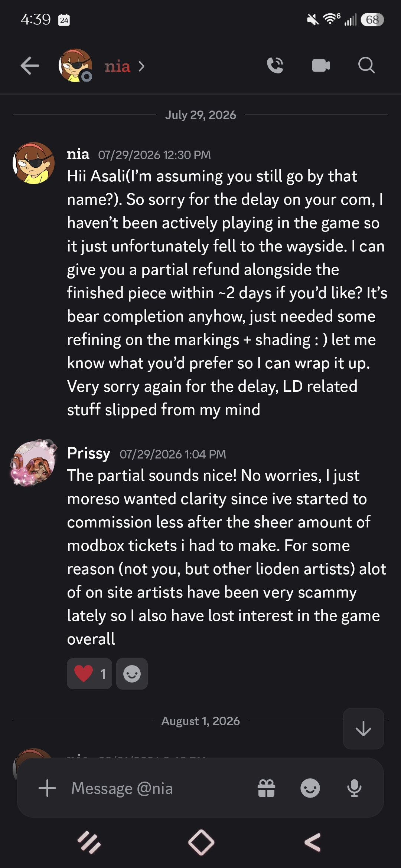401x868 pixels.
Task: Toggle the red heart reaction
Action: point(89,674)
